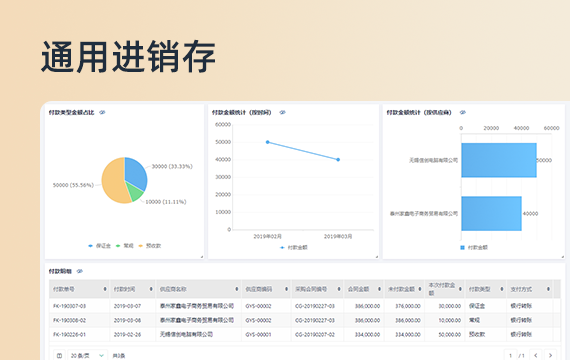Click the 10,000.00 payment amount cell
This screenshot has width=570, height=360.
450,320
